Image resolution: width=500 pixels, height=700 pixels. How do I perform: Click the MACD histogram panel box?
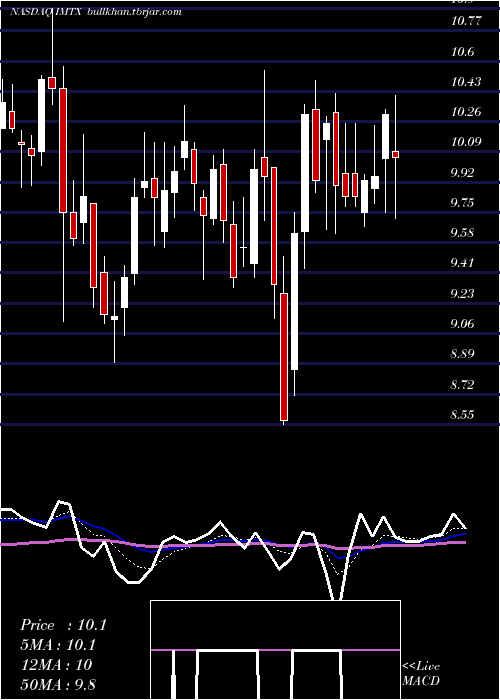point(275,650)
